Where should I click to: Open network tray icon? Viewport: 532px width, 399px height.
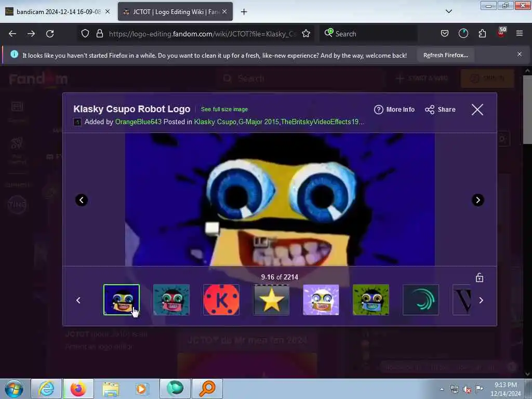454,390
